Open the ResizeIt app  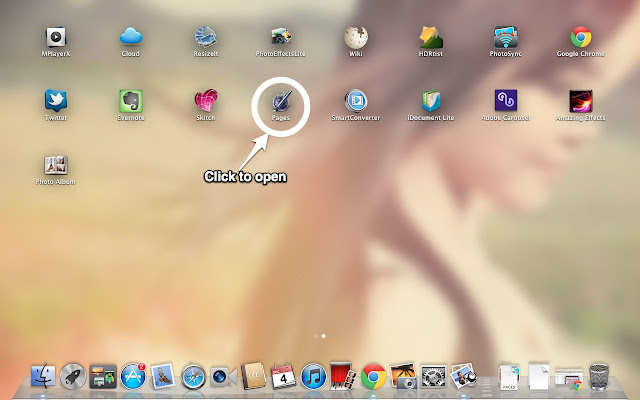tap(206, 37)
